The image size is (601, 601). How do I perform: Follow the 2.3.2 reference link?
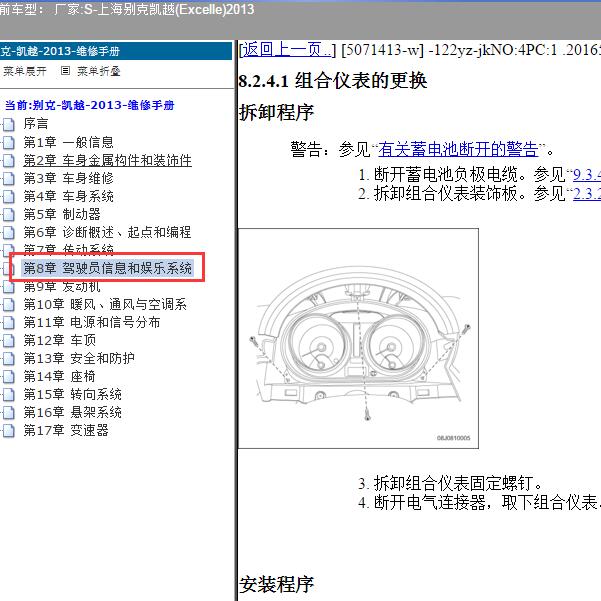coord(587,194)
